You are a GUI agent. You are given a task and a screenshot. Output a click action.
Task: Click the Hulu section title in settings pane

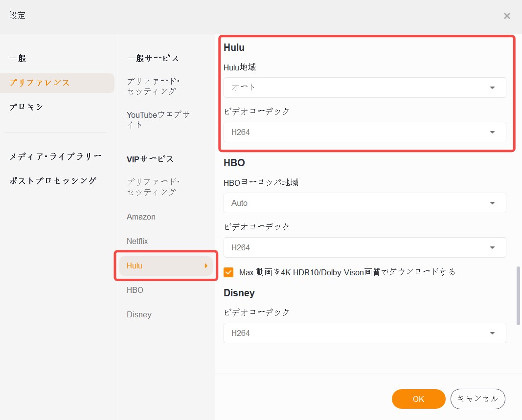point(234,47)
